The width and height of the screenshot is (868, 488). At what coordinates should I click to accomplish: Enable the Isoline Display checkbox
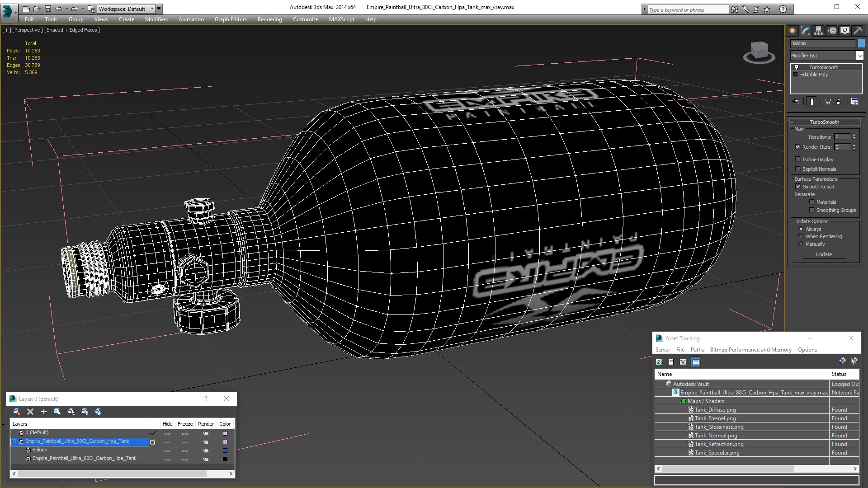[798, 160]
